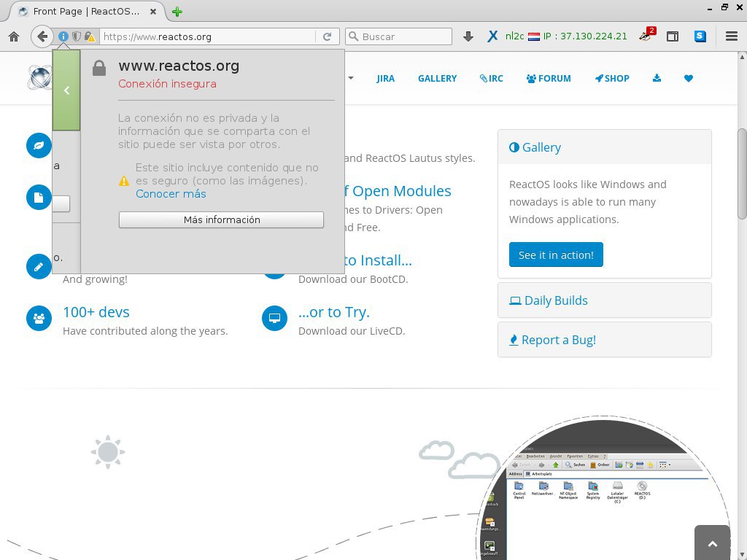Open the 100+ devs heading link
This screenshot has width=747, height=560.
pyautogui.click(x=96, y=312)
